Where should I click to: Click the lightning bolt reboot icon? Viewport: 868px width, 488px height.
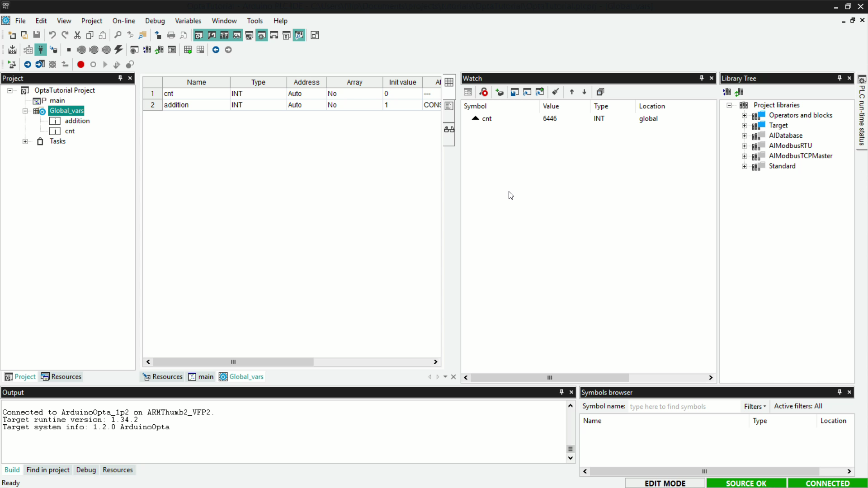(119, 50)
